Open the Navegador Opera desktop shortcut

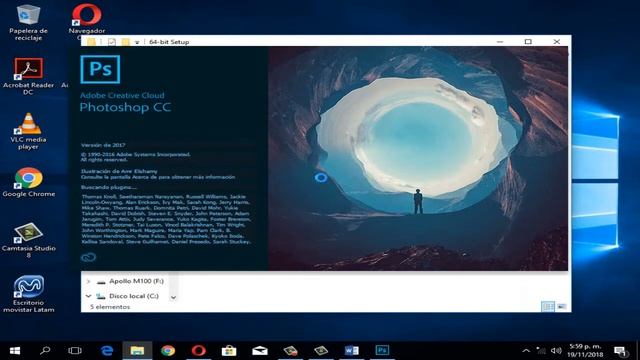pyautogui.click(x=87, y=20)
